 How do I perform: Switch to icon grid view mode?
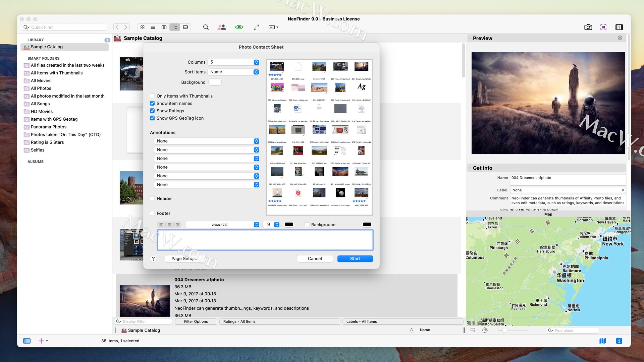pyautogui.click(x=143, y=27)
